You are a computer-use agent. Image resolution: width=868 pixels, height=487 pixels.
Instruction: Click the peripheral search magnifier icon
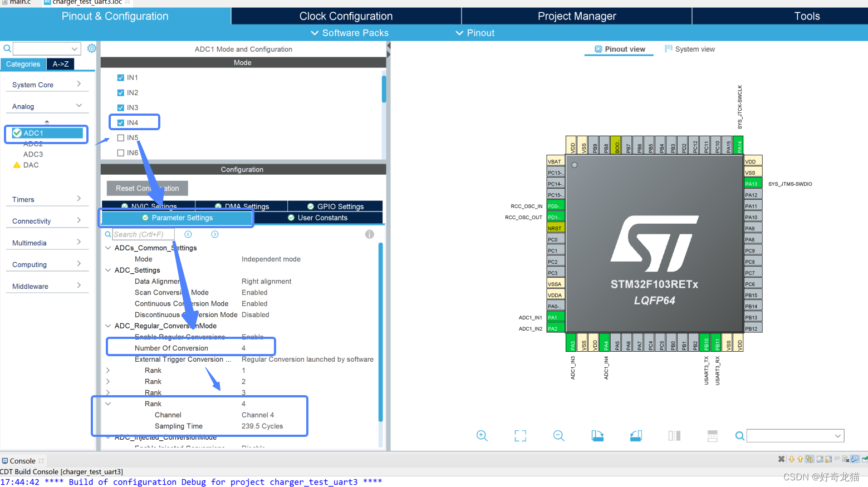pyautogui.click(x=7, y=48)
